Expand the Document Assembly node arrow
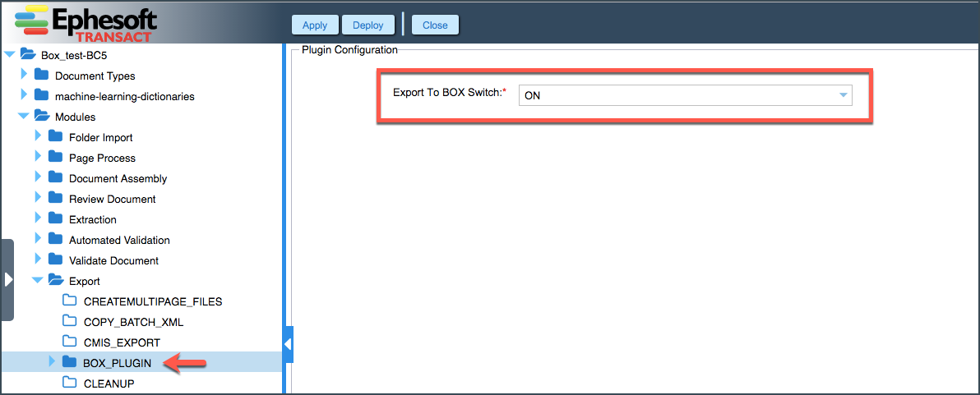The image size is (980, 395). click(38, 178)
